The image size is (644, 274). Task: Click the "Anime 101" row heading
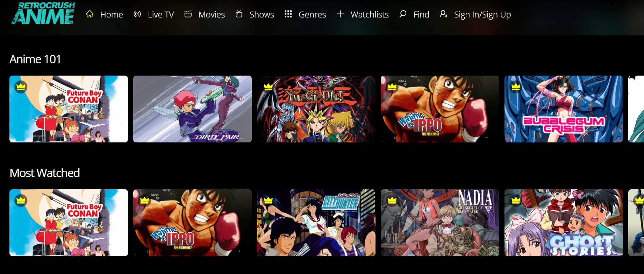[35, 59]
